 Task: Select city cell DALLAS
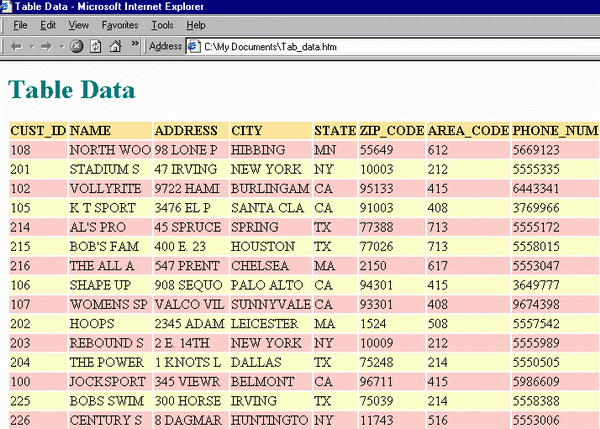click(271, 362)
